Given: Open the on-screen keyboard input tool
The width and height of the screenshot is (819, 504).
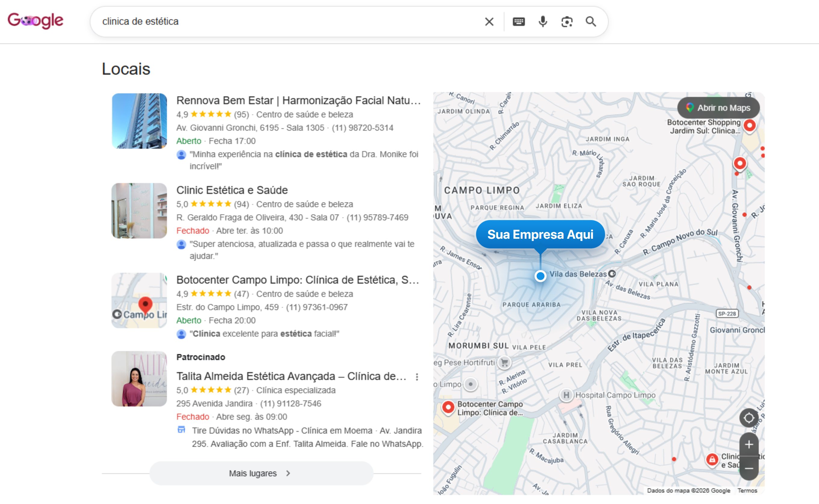Looking at the screenshot, I should 518,22.
